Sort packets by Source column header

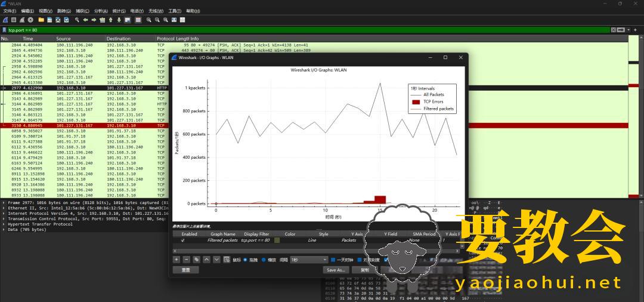pos(80,39)
